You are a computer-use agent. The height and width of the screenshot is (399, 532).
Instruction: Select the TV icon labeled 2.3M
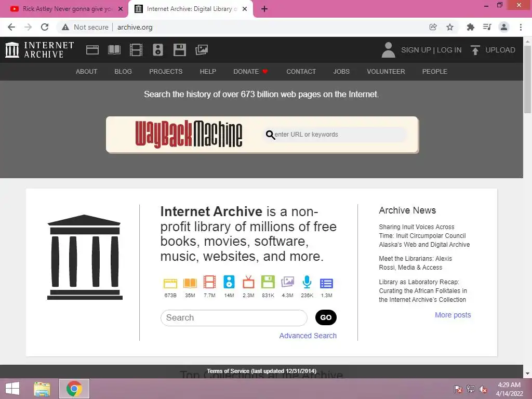tap(248, 282)
